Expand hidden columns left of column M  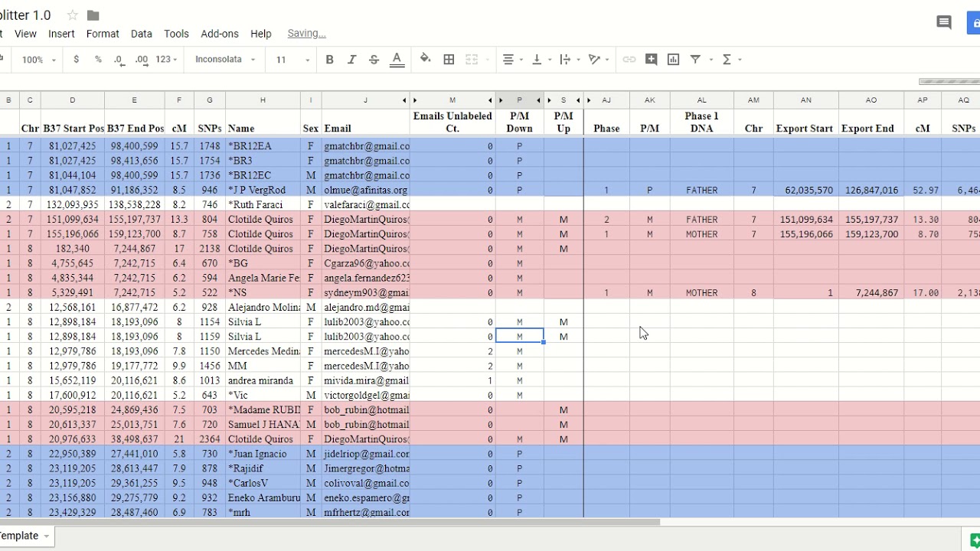415,100
